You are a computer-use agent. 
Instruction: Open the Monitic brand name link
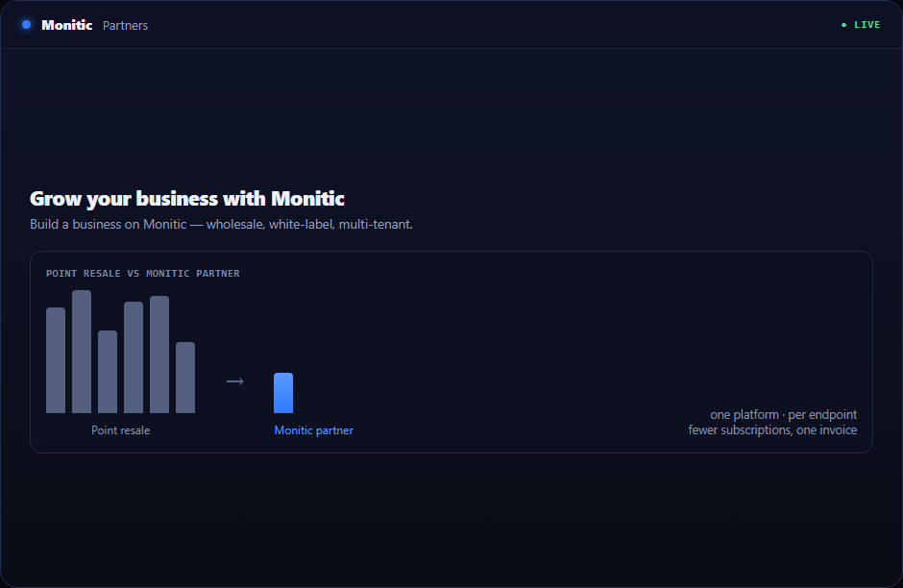click(67, 25)
